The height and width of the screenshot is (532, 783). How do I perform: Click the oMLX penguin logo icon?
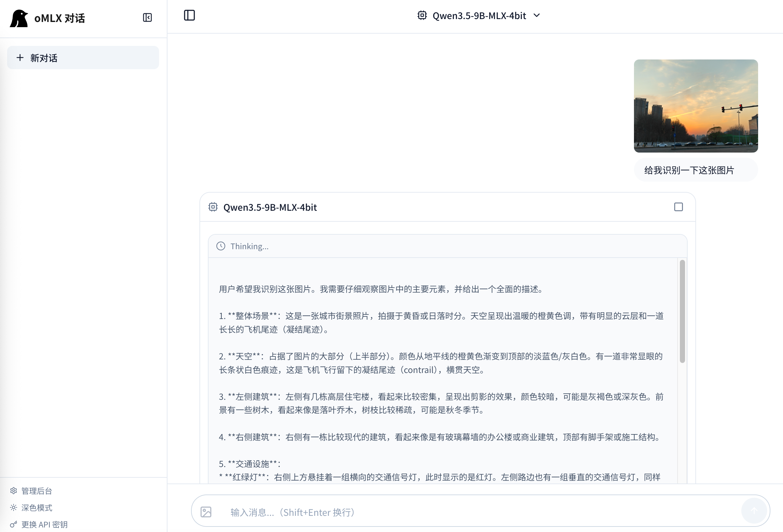point(19,18)
